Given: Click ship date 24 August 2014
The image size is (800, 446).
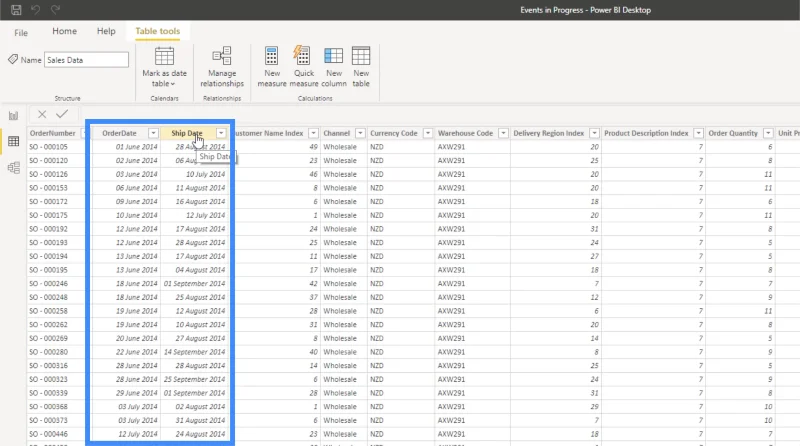Looking at the screenshot, I should [200, 434].
